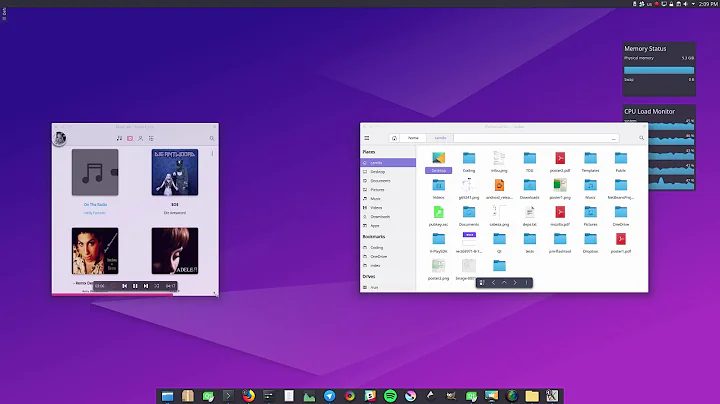This screenshot has width=720, height=404.
Task: Click the home icon in the path bar
Action: coord(394,138)
